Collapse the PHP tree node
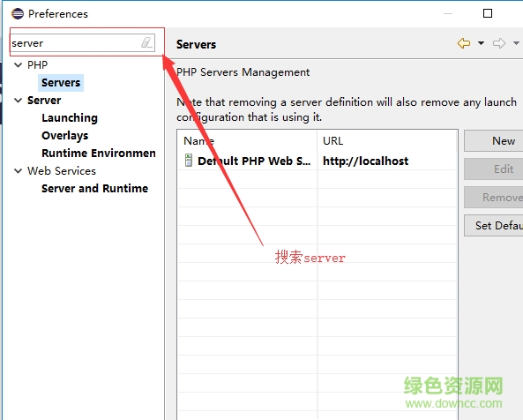The image size is (523, 420). [x=18, y=65]
